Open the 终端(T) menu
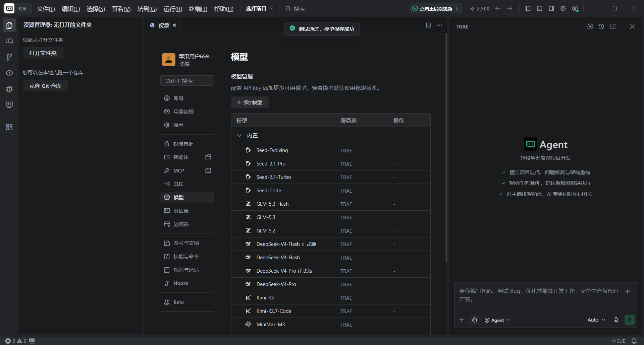 [x=198, y=9]
